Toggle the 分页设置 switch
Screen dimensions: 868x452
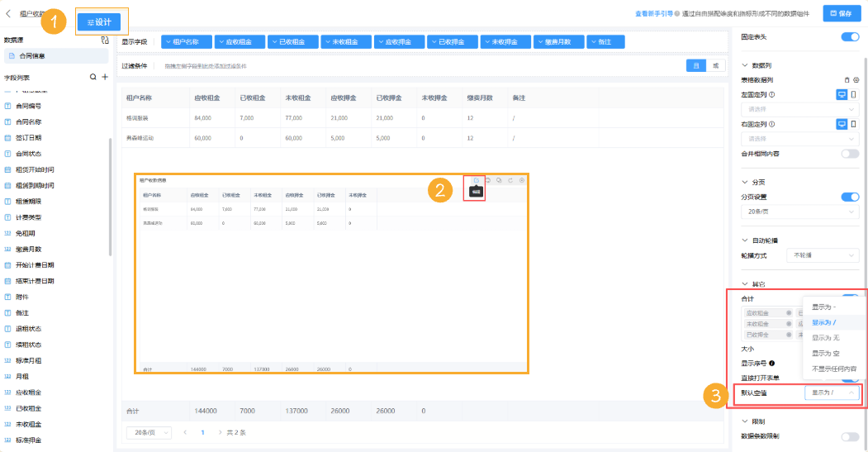(x=849, y=197)
